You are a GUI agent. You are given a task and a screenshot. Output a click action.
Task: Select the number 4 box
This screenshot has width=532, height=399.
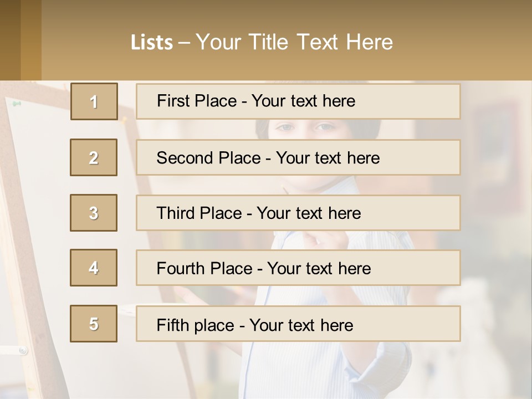pyautogui.click(x=94, y=268)
